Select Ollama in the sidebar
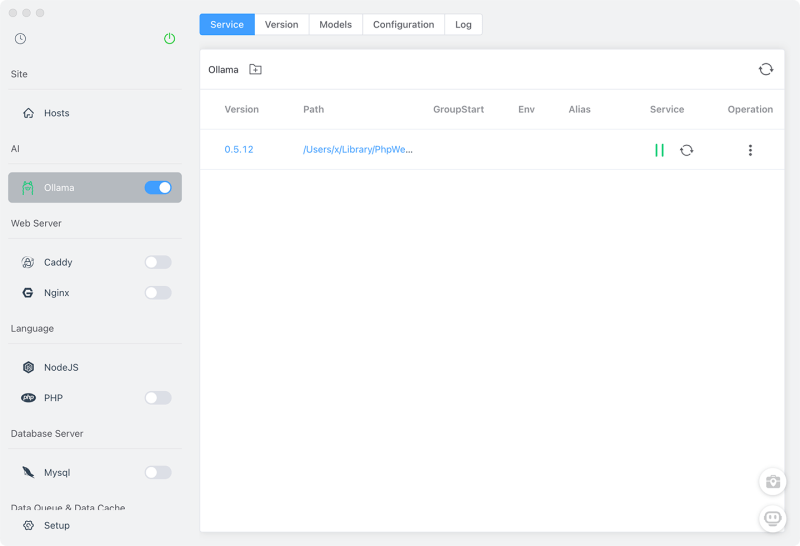 (x=95, y=188)
